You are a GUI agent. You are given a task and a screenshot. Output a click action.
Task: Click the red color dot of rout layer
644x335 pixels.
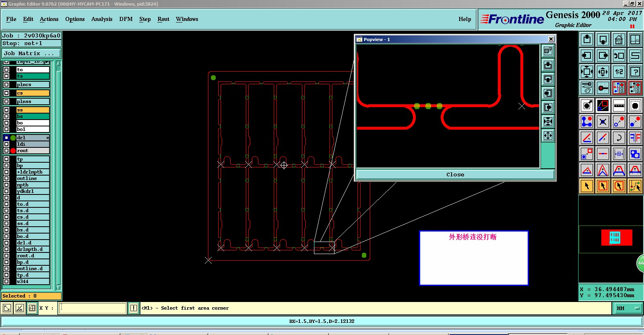point(13,151)
